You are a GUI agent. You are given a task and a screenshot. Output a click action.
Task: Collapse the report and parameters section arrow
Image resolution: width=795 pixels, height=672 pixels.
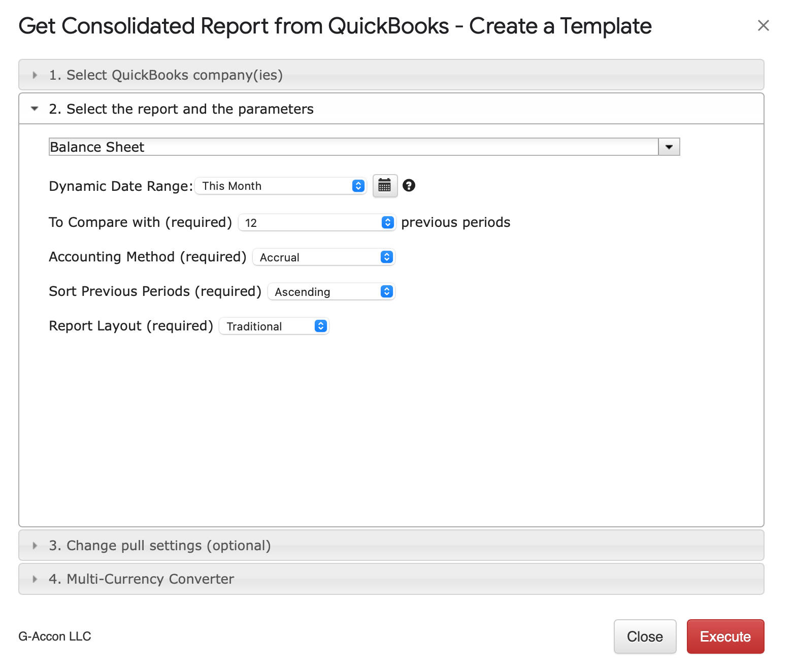[x=35, y=109]
